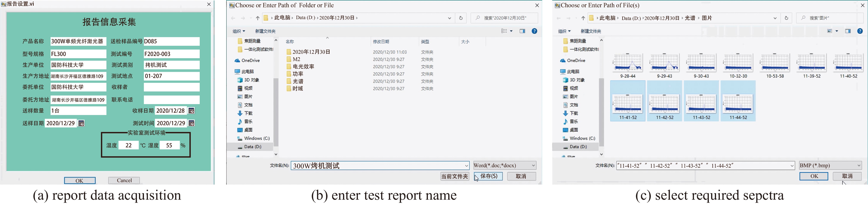Open calendar picker for 测试时间 field
This screenshot has height=204, width=868.
pyautogui.click(x=191, y=123)
